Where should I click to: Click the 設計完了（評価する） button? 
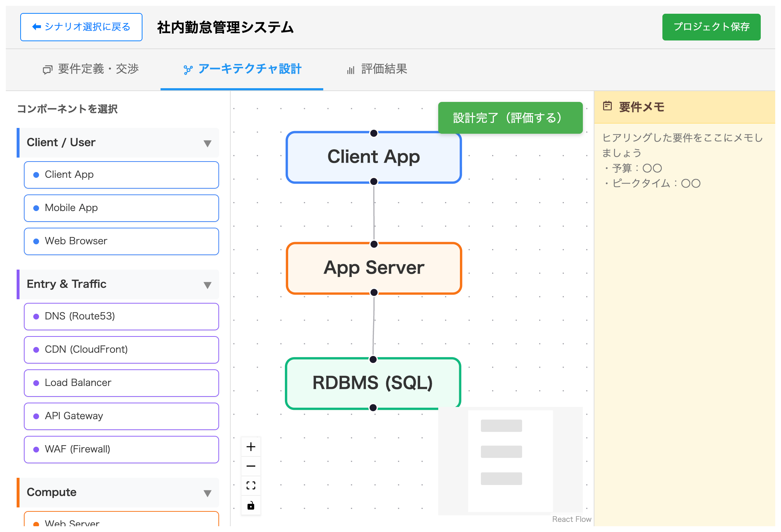[510, 118]
